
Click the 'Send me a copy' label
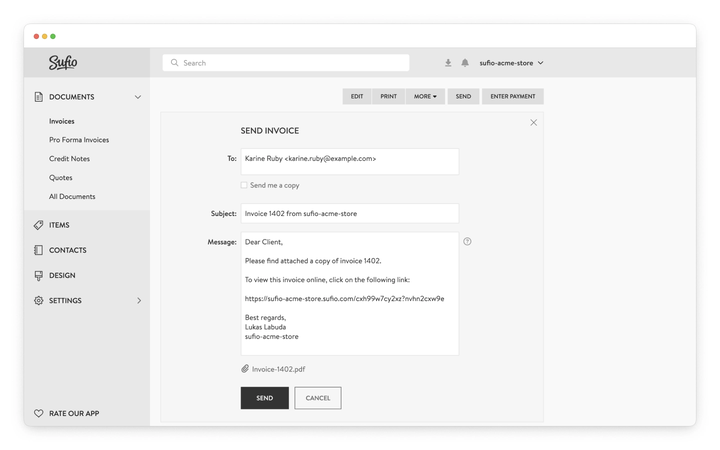(x=275, y=185)
